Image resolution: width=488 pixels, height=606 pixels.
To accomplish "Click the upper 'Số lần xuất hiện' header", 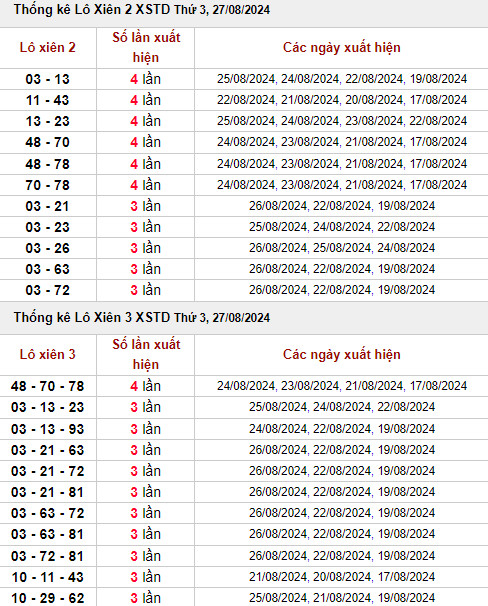I will click(x=146, y=48).
